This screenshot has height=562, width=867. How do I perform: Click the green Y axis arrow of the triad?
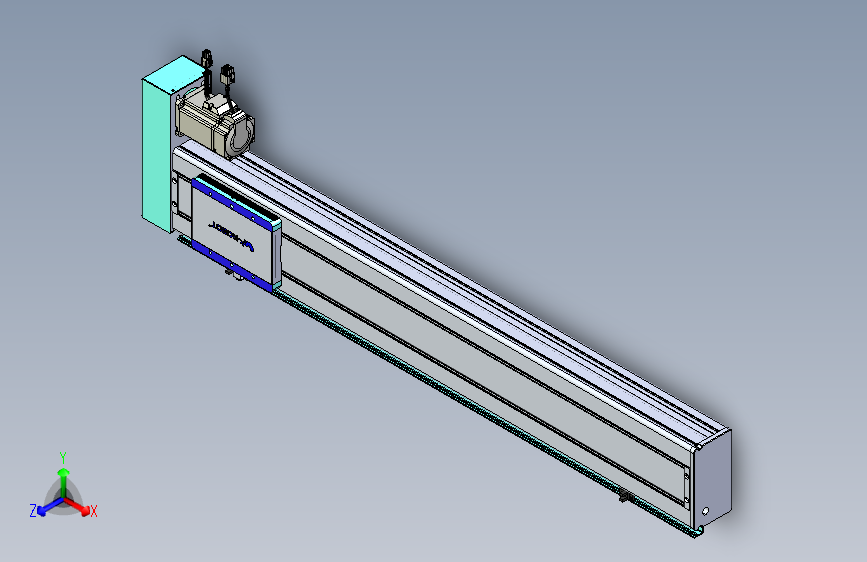[x=64, y=482]
